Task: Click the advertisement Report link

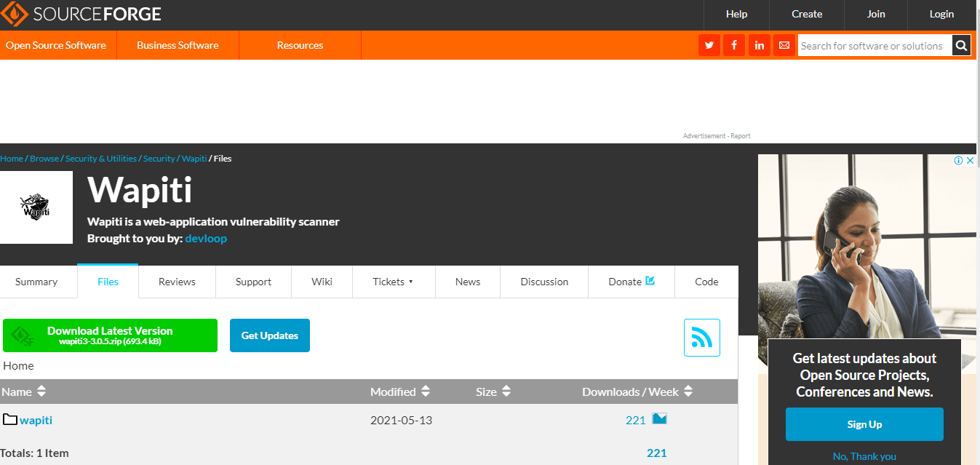Action: click(x=741, y=136)
